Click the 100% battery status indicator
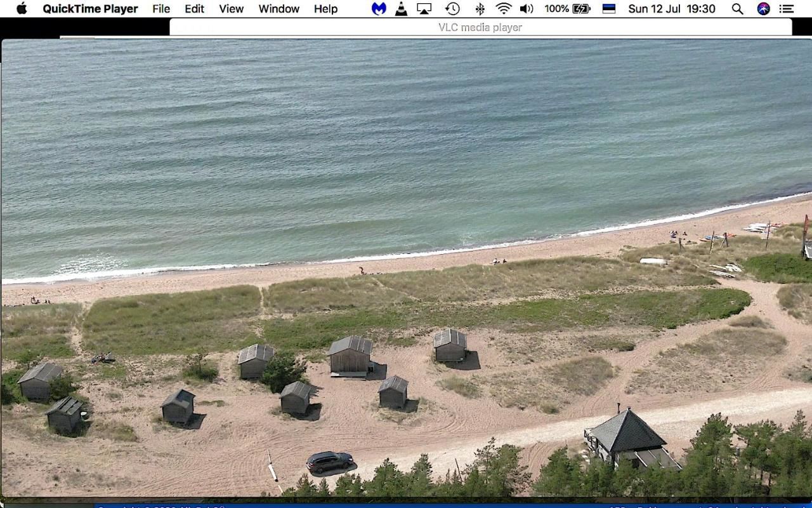Screen dimensions: 812x508 click(567, 9)
